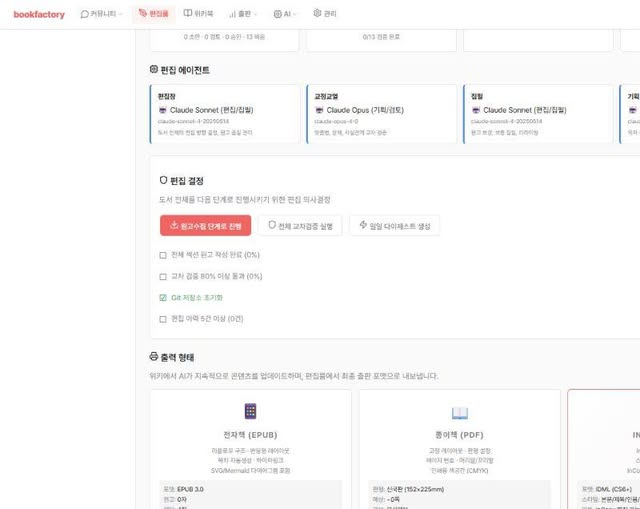Click the 'EPUB 3.0' format value
The height and width of the screenshot is (509, 640).
pos(190,489)
